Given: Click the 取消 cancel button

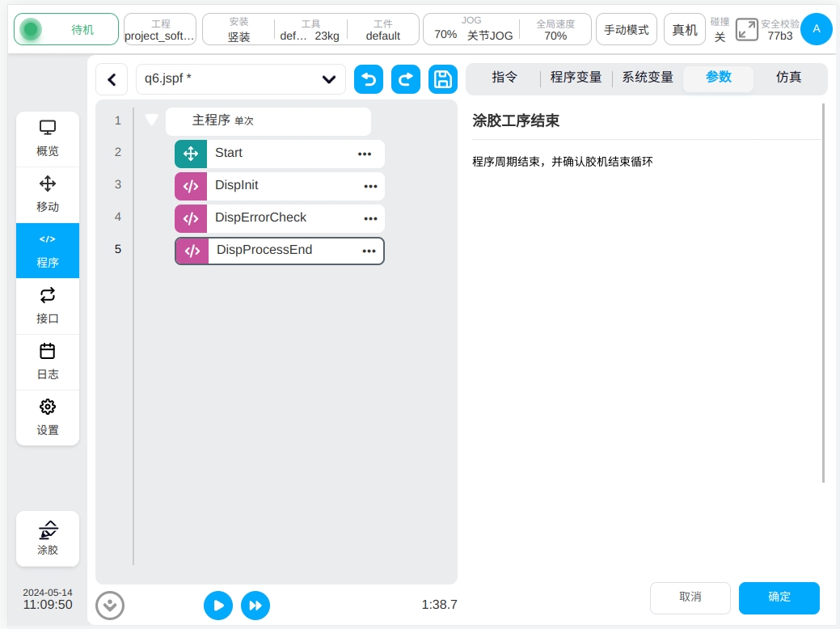Looking at the screenshot, I should (690, 597).
